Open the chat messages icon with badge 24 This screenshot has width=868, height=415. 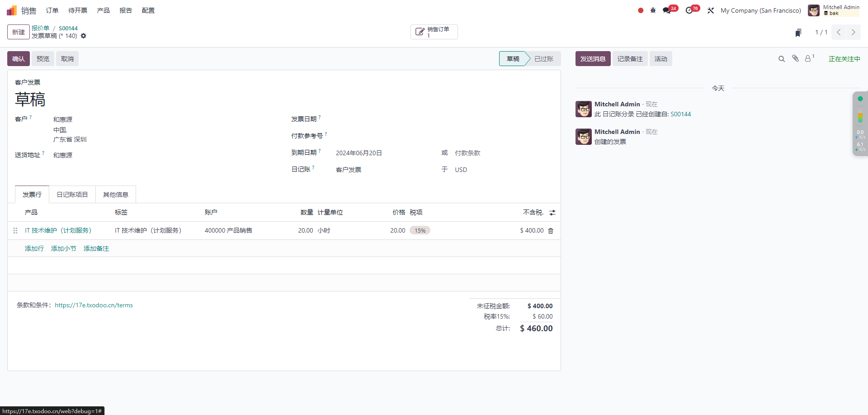[x=667, y=10]
